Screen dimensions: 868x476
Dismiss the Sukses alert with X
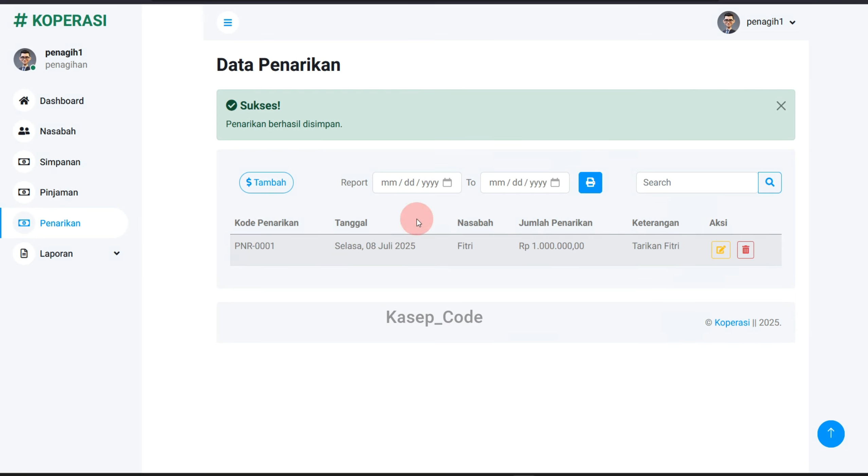(x=781, y=106)
